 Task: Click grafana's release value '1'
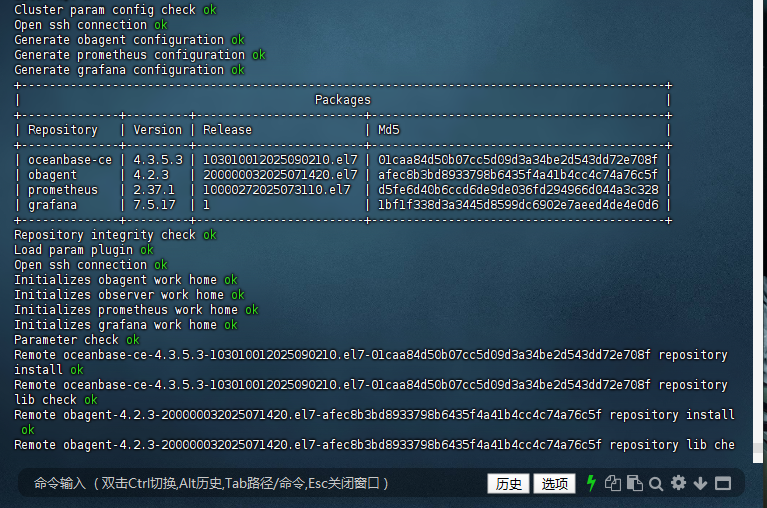coord(206,205)
